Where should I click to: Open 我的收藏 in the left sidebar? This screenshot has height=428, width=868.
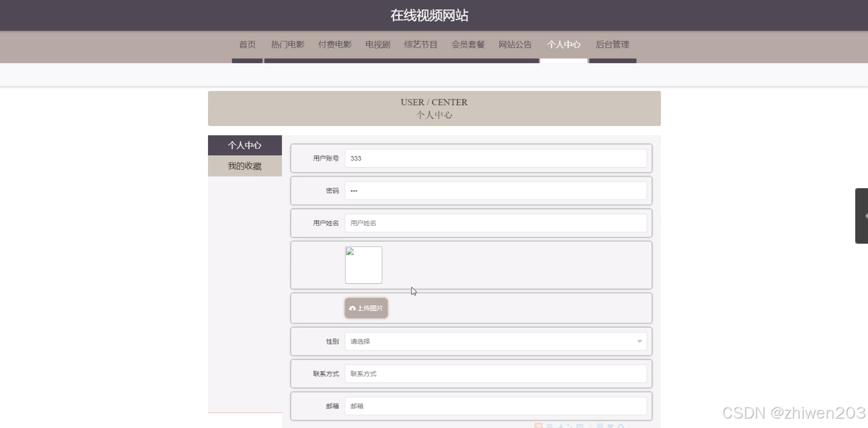coord(245,166)
